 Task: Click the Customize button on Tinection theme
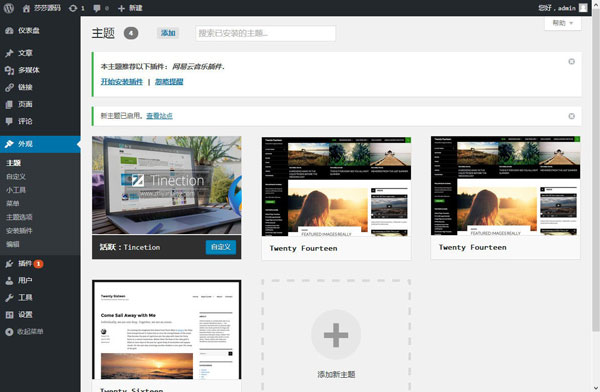click(221, 247)
